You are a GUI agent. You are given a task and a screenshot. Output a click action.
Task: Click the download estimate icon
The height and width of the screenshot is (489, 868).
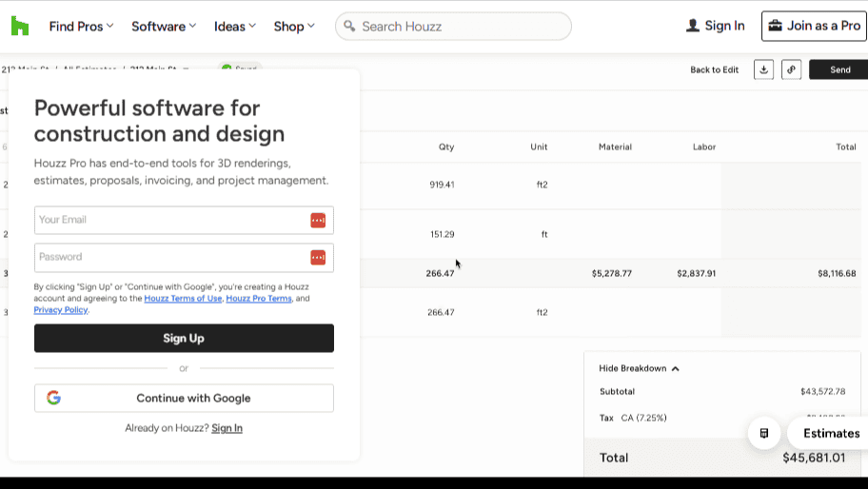click(x=763, y=69)
